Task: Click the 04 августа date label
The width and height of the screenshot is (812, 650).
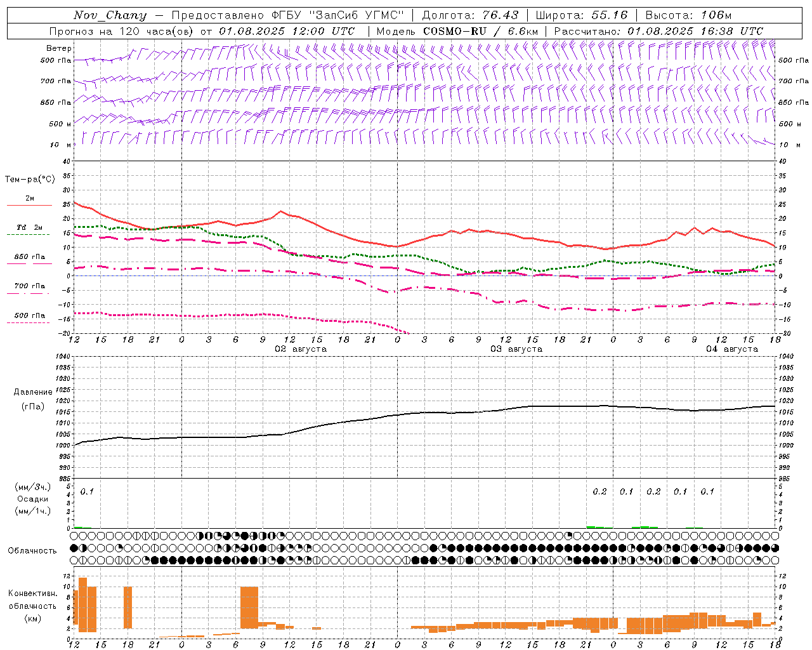Action: [x=732, y=349]
